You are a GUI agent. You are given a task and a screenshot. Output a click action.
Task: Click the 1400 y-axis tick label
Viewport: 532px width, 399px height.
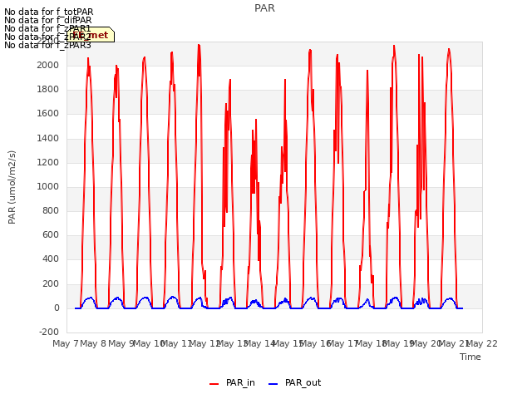(x=48, y=139)
